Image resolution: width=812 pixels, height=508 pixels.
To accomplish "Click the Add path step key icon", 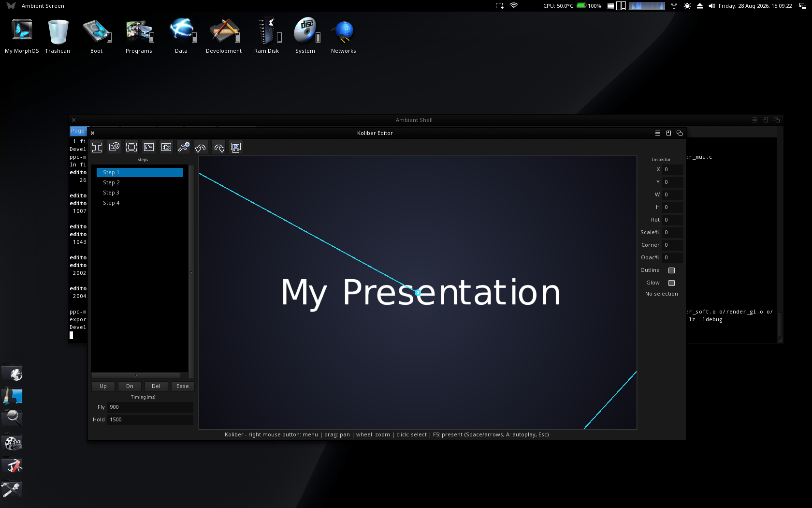I will pyautogui.click(x=184, y=147).
